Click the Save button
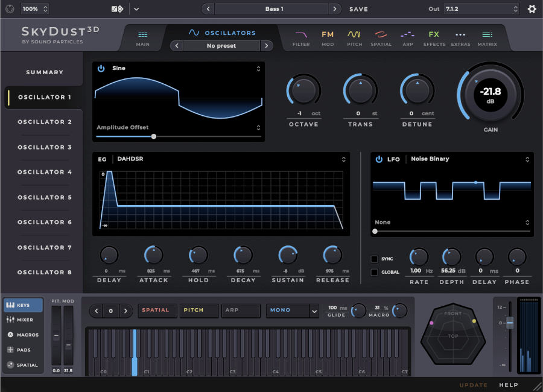This screenshot has width=543, height=392. point(358,9)
